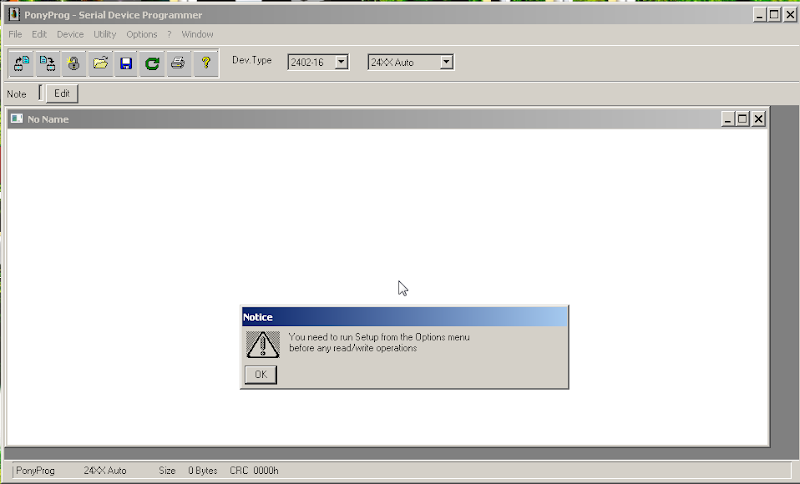
Task: Close the PonyProg main window
Action: tap(790, 15)
